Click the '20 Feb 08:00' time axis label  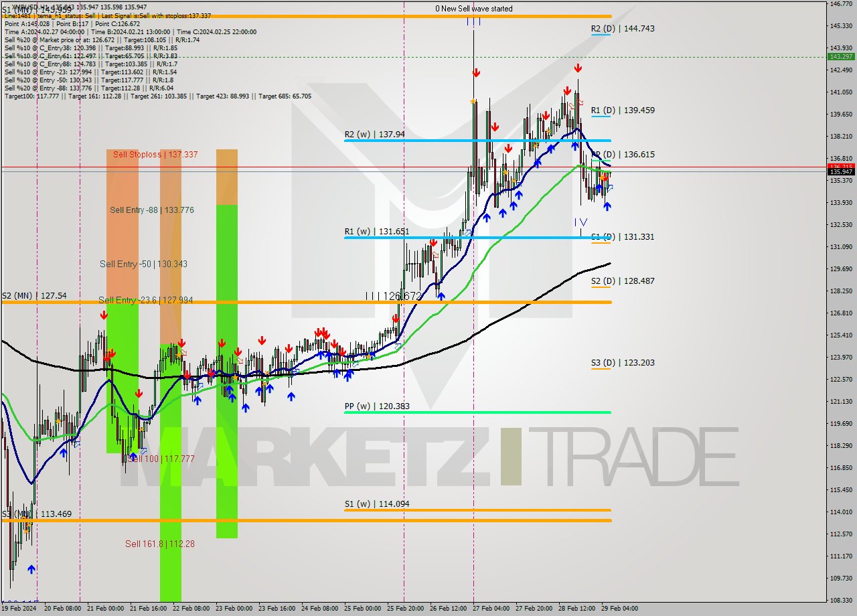click(62, 609)
